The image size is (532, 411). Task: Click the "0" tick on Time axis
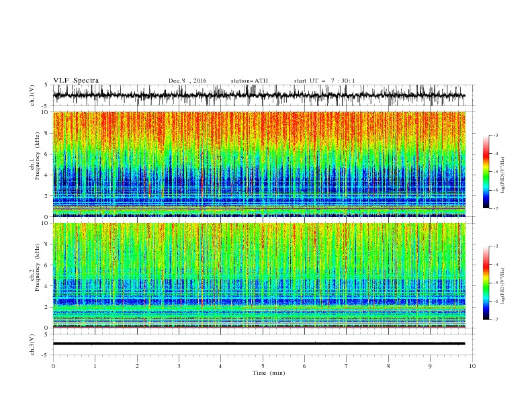click(53, 366)
